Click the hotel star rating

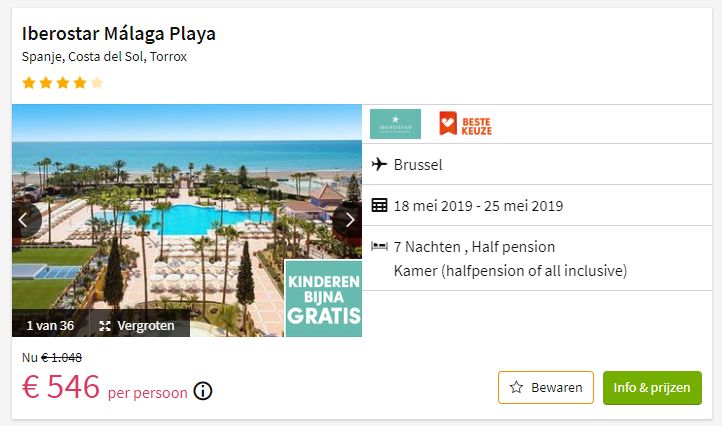(x=62, y=83)
